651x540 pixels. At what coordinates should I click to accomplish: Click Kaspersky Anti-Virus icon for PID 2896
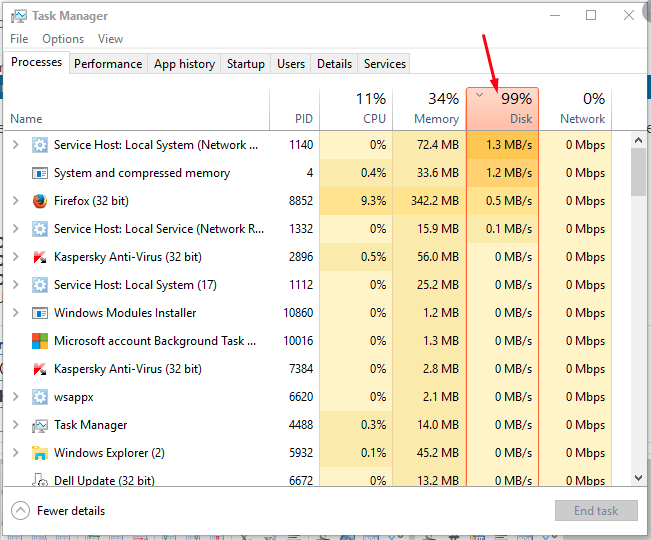(x=40, y=257)
